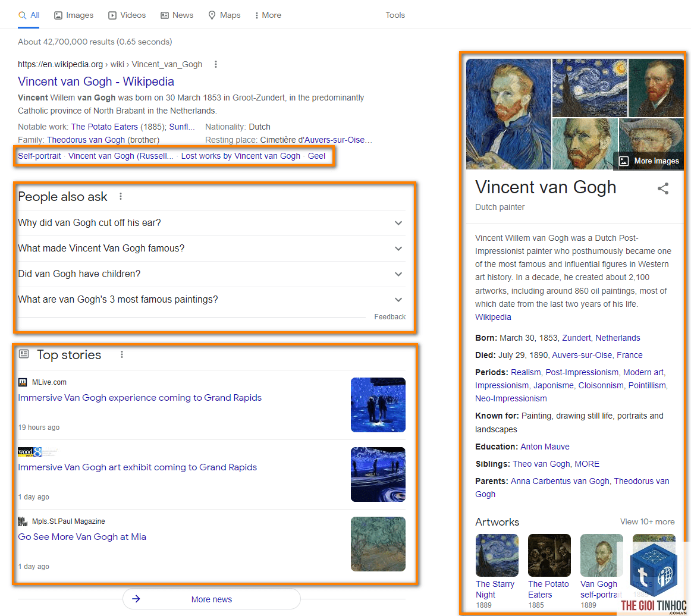691x616 pixels.
Task: Click the News tab newspaper icon
Action: pyautogui.click(x=165, y=15)
